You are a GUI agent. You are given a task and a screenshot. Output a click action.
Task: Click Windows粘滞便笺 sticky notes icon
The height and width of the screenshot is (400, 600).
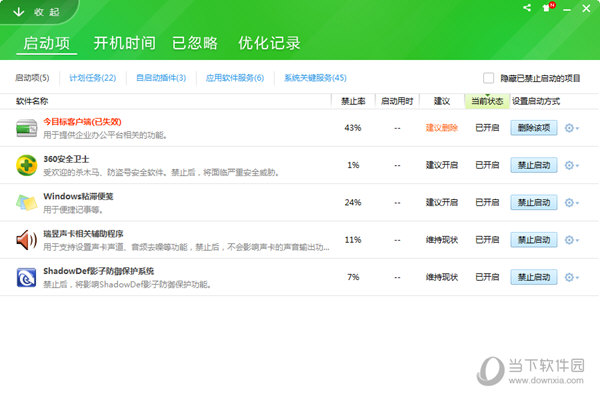[26, 202]
